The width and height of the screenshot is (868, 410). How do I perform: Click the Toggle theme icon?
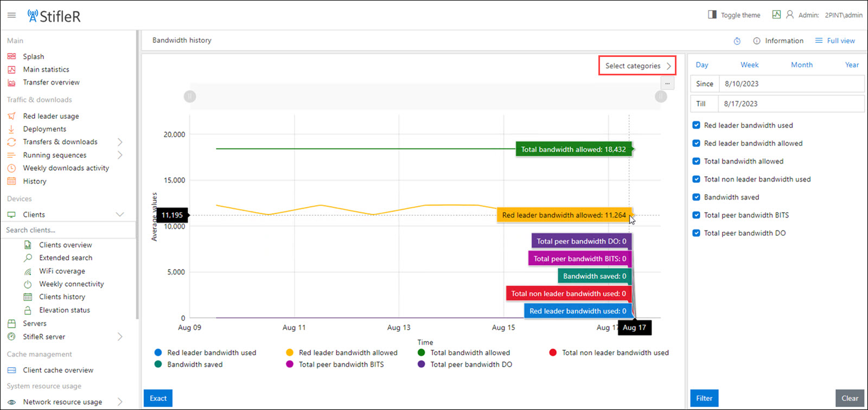(712, 15)
